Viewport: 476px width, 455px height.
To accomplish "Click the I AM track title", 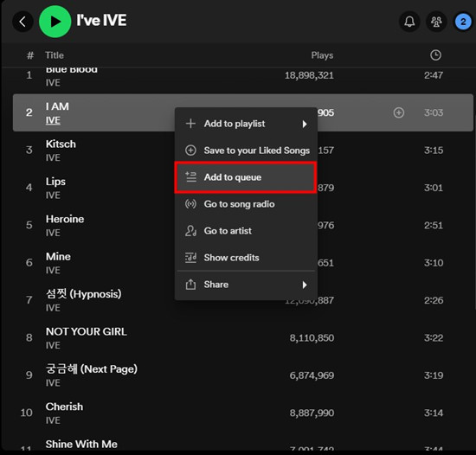I will point(57,106).
